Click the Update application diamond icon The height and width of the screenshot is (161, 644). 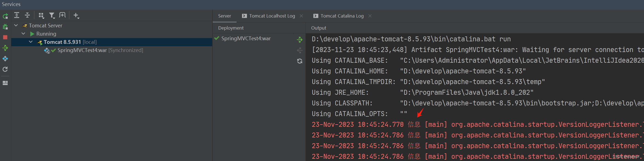tap(5, 59)
